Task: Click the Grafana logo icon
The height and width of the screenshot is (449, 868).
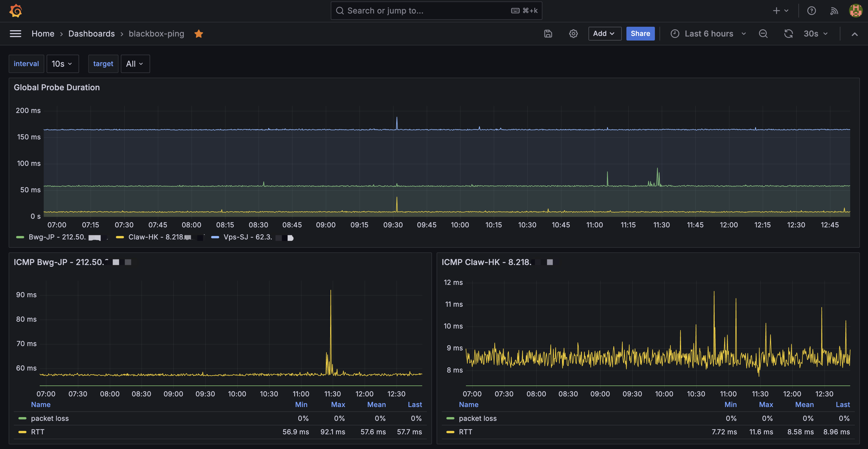Action: click(x=16, y=11)
